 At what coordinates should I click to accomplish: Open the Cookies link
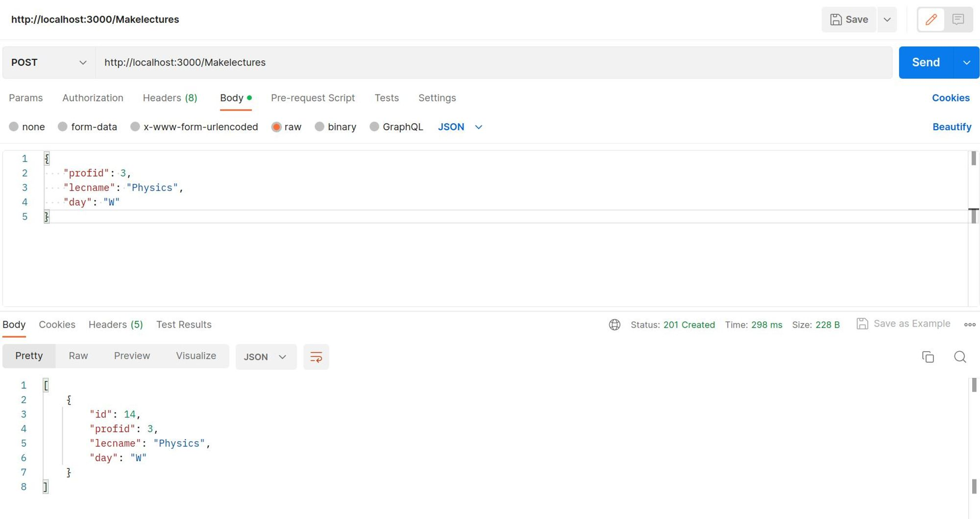click(x=951, y=98)
